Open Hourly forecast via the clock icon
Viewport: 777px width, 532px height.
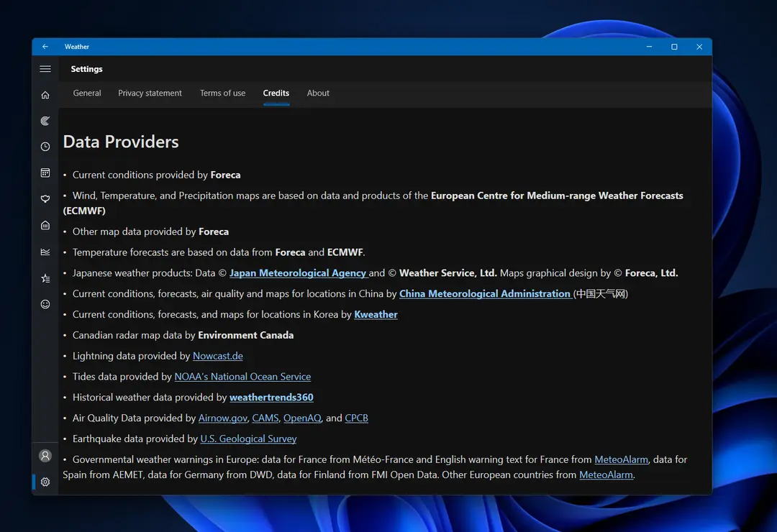[x=45, y=147]
